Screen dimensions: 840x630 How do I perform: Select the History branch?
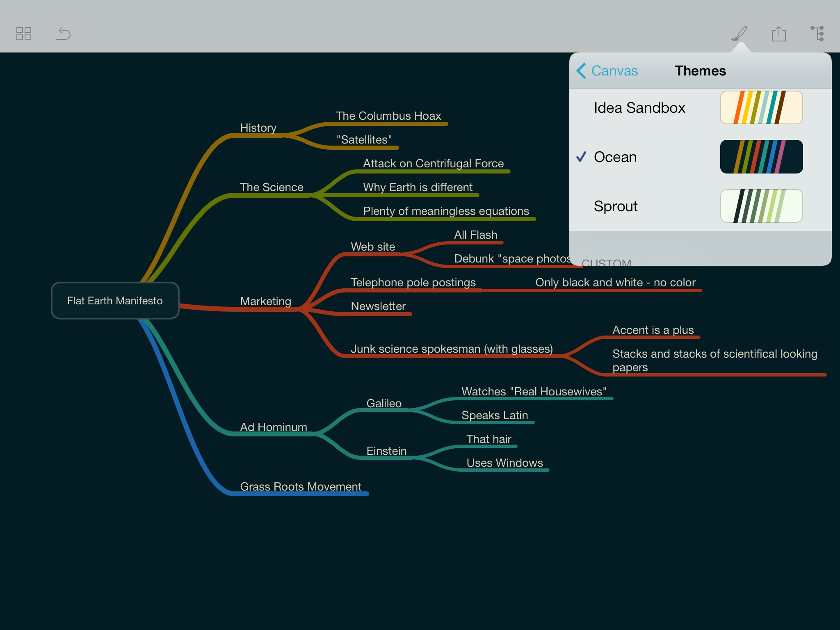[x=258, y=128]
